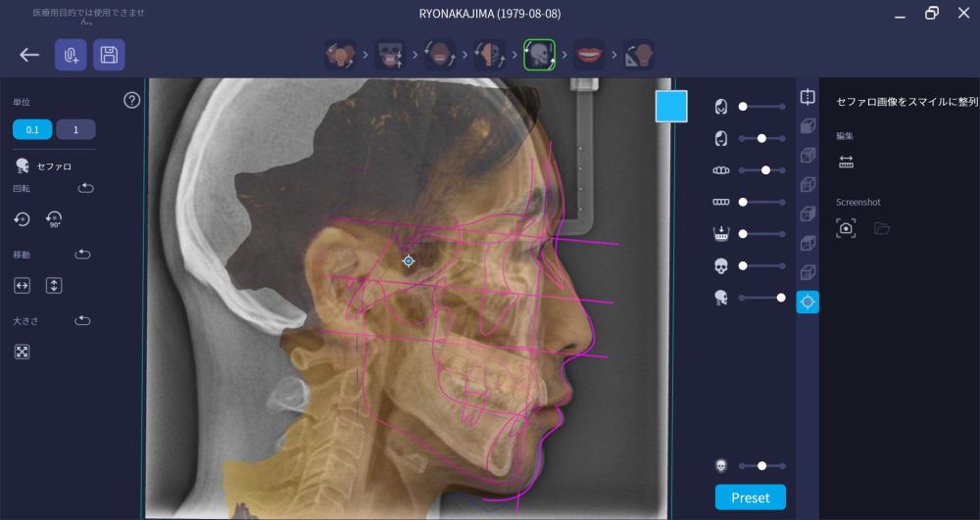Click the horizontal move arrows icon

[x=23, y=286]
